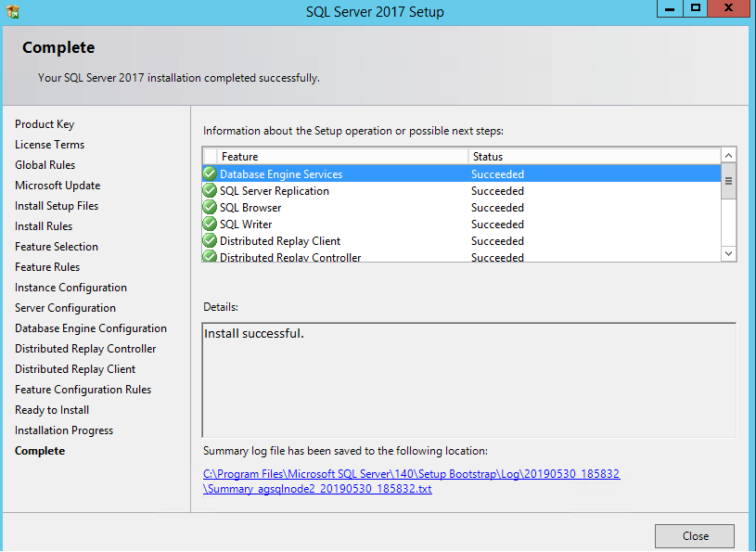
Task: Click inside the Details text box
Action: click(469, 379)
